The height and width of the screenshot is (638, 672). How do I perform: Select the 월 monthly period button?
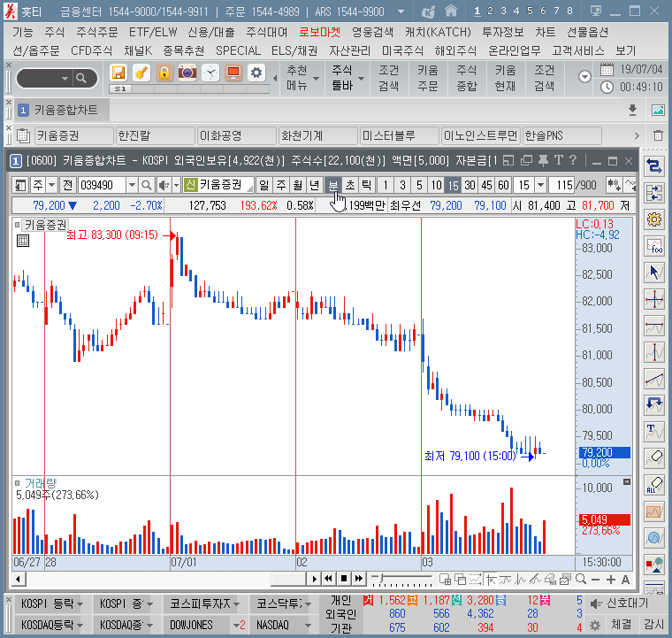coord(297,185)
